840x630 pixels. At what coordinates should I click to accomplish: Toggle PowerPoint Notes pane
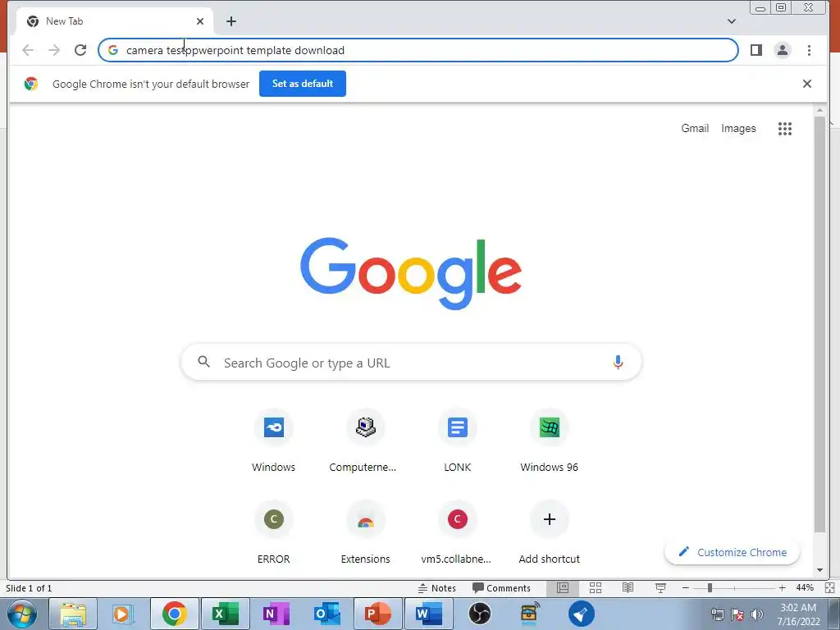437,588
